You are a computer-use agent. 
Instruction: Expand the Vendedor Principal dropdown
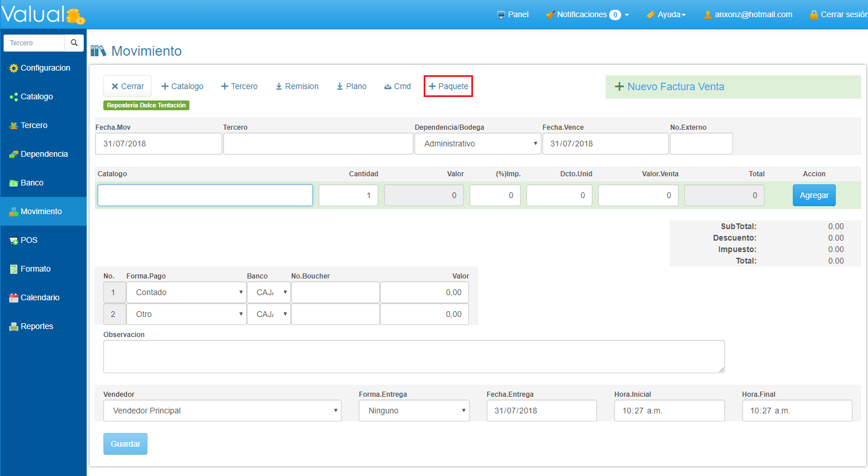click(x=222, y=411)
